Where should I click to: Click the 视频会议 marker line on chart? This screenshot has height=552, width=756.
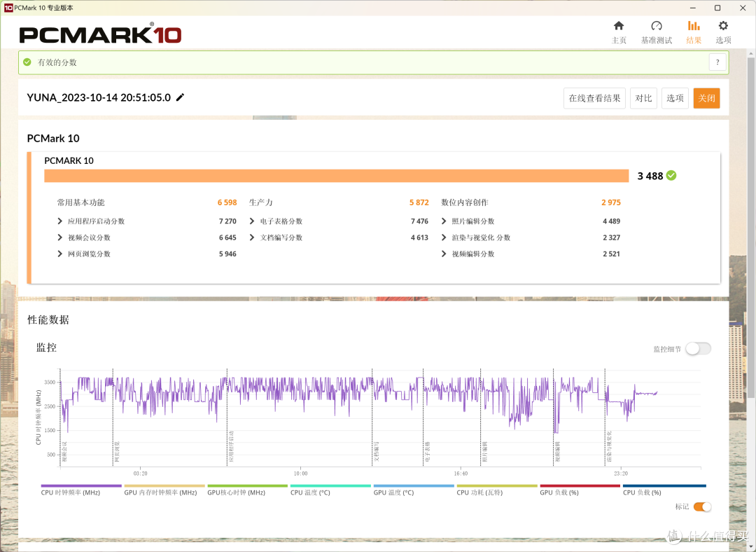pyautogui.click(x=60, y=418)
